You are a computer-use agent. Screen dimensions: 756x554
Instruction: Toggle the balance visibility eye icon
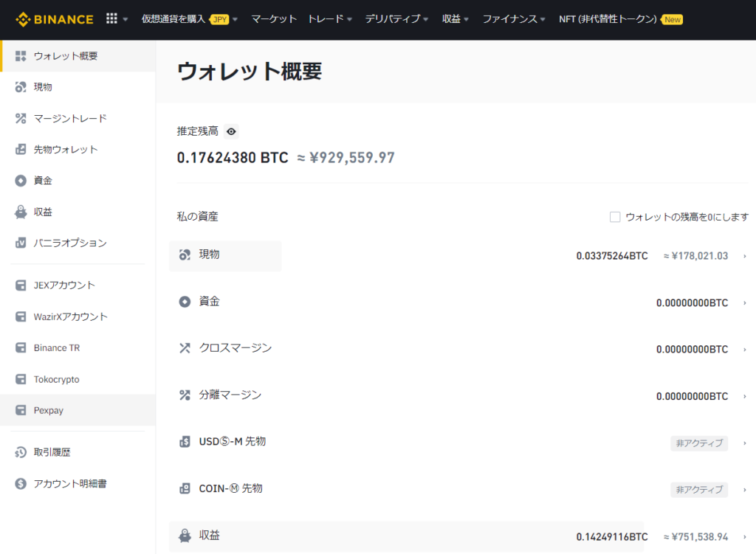click(x=232, y=131)
